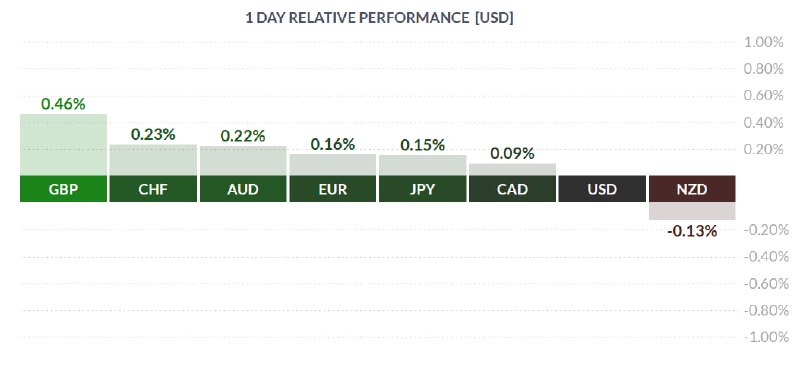Select the CHF currency label
Image resolution: width=800 pixels, height=390 pixels.
[153, 189]
